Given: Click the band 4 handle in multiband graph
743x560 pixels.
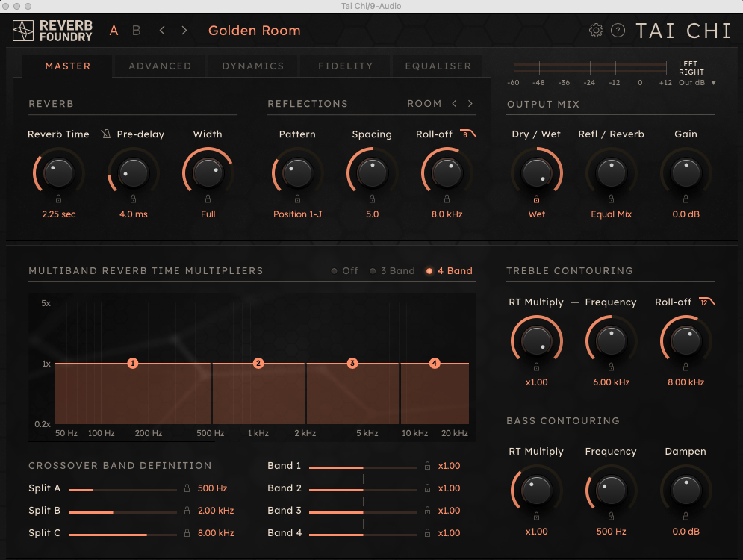Looking at the screenshot, I should coord(435,364).
